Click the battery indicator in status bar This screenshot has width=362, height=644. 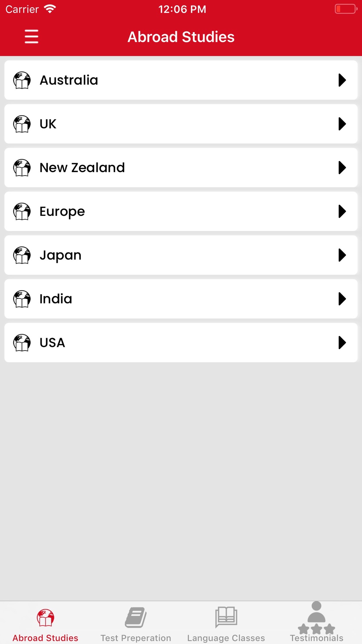point(346,9)
